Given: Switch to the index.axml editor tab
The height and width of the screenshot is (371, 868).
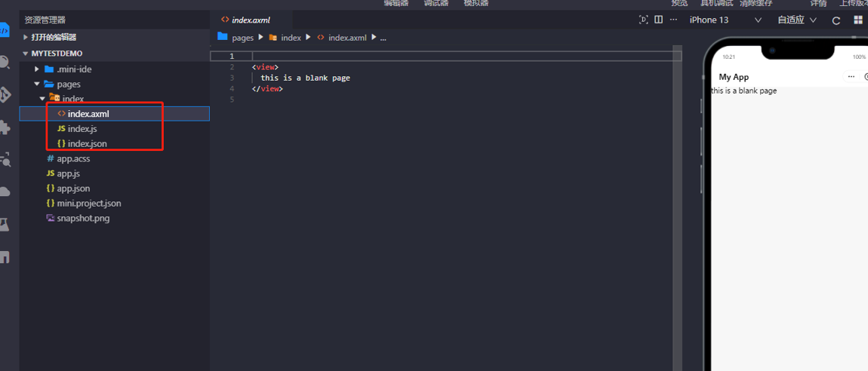Looking at the screenshot, I should coord(251,20).
